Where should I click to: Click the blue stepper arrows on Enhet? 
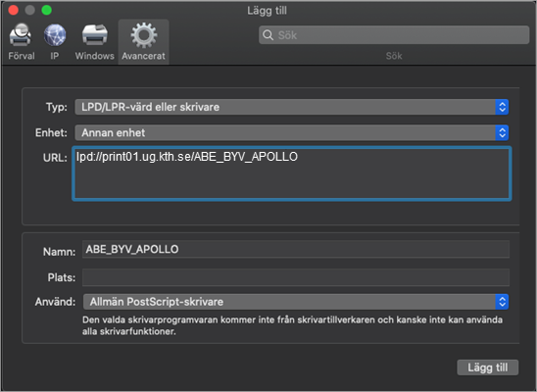pyautogui.click(x=502, y=132)
